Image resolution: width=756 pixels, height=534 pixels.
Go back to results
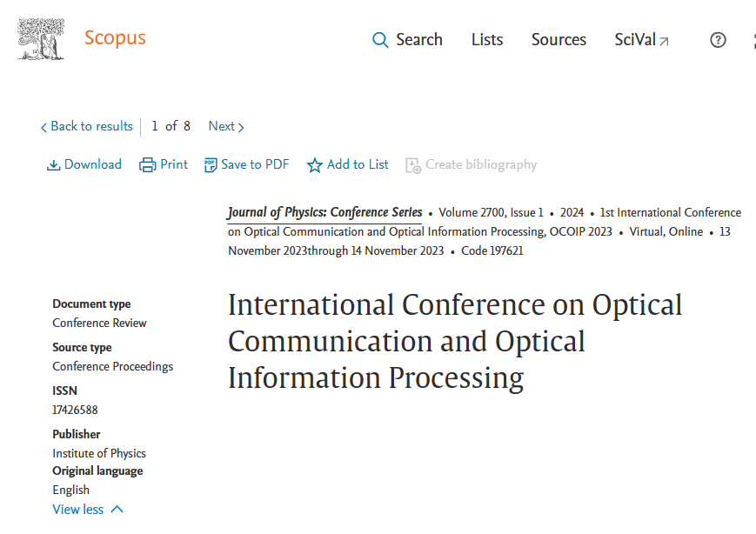click(x=86, y=126)
